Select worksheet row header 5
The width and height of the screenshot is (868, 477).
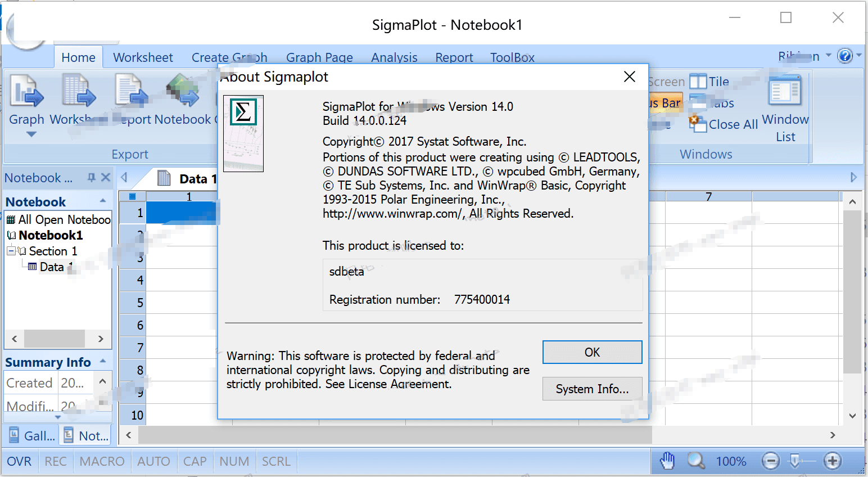pos(133,303)
